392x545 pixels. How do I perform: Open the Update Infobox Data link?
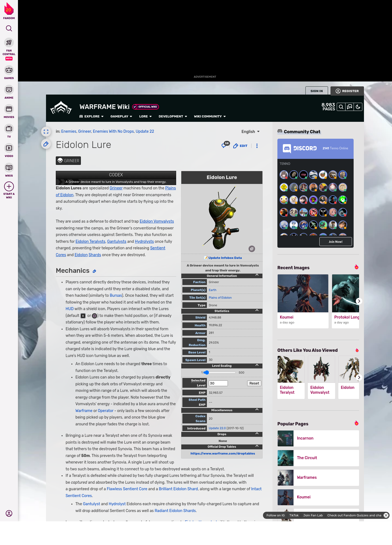(x=225, y=258)
